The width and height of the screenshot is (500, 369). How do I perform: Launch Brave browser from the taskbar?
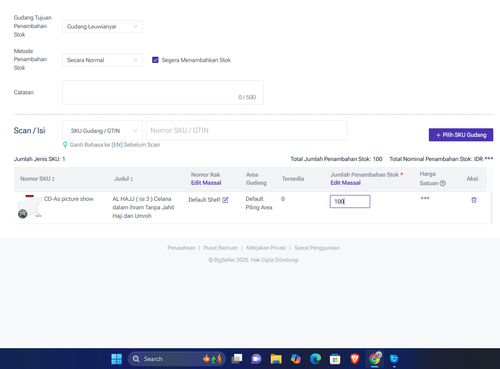tap(355, 359)
